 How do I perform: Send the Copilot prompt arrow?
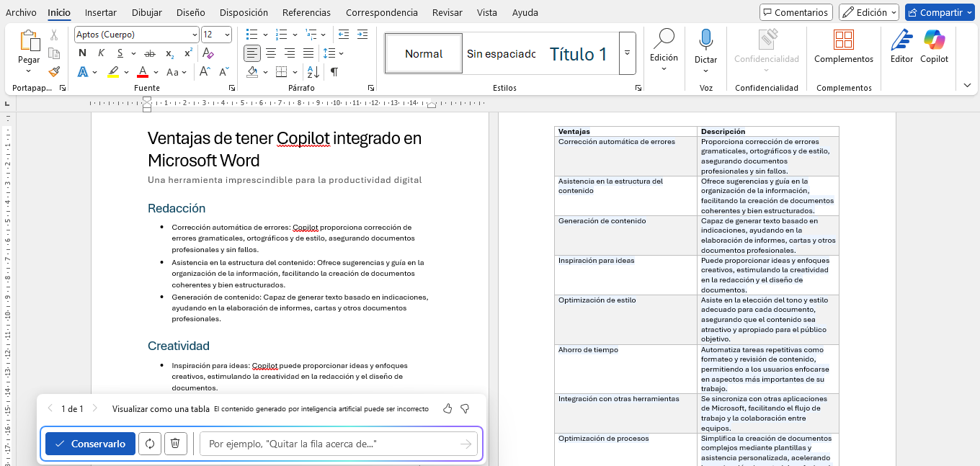click(465, 444)
